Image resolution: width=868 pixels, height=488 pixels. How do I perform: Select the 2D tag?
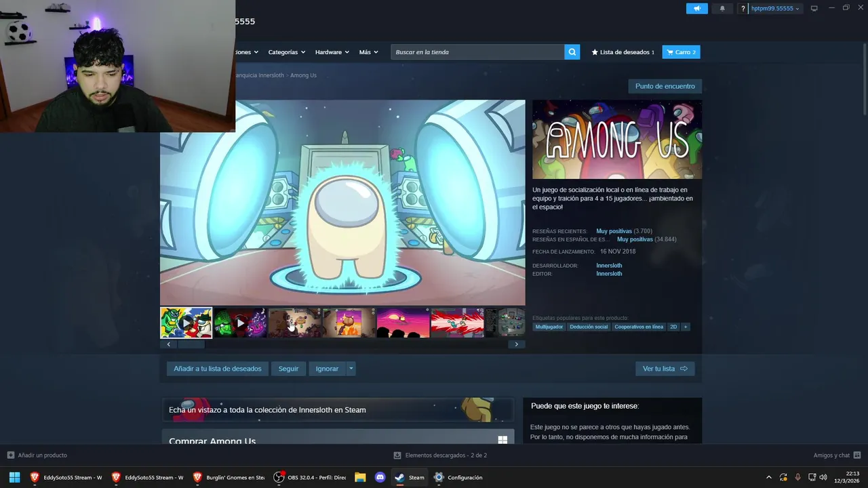click(x=673, y=327)
